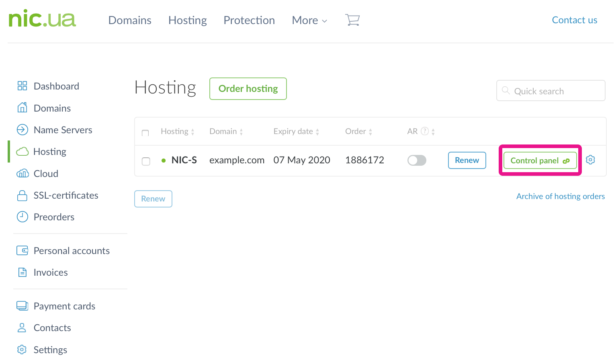Expand the More dropdown menu
This screenshot has height=364, width=614.
click(x=309, y=20)
